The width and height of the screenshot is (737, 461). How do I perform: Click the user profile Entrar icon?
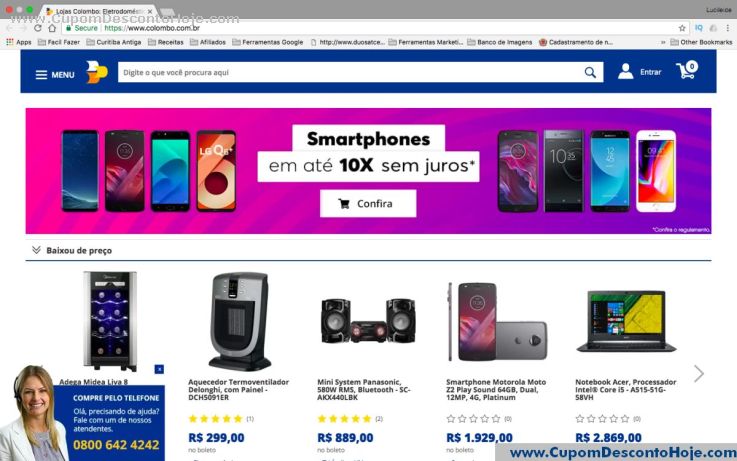tap(625, 71)
